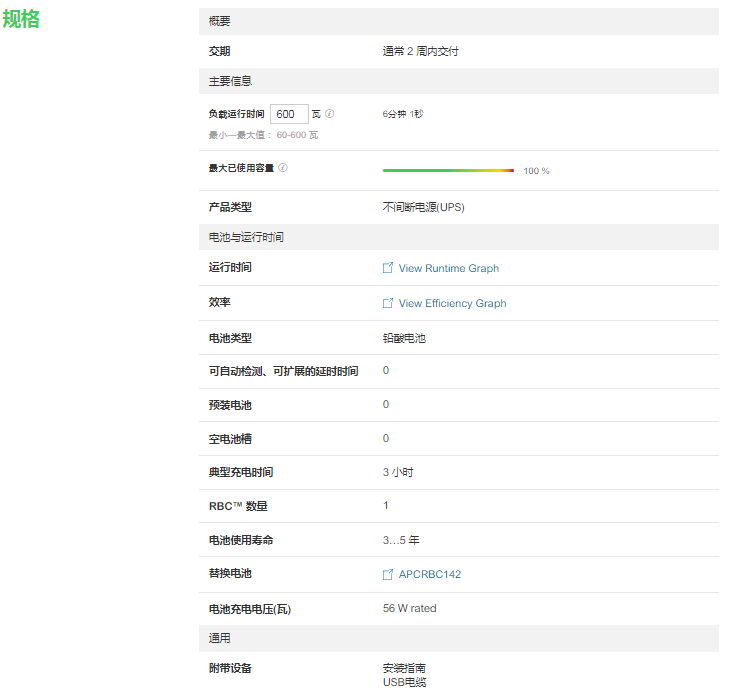The height and width of the screenshot is (695, 729).
Task: Collapse the 主要信息 section header
Action: (x=458, y=81)
